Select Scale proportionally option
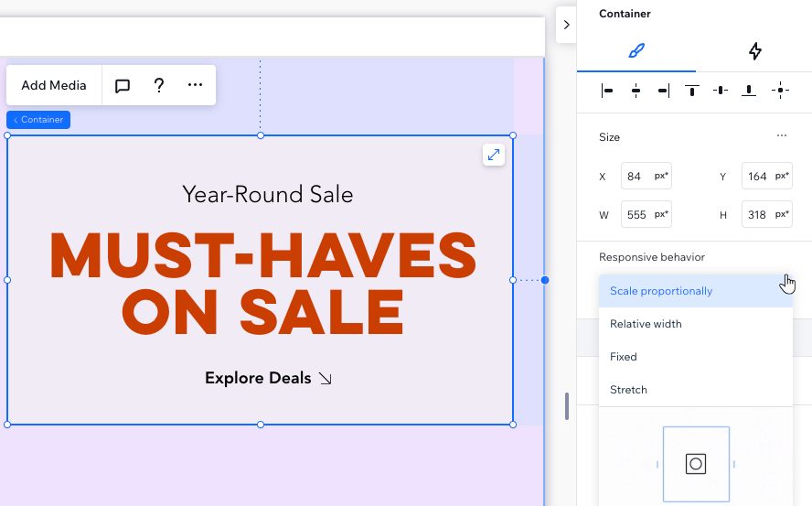Image resolution: width=812 pixels, height=506 pixels. (x=696, y=291)
